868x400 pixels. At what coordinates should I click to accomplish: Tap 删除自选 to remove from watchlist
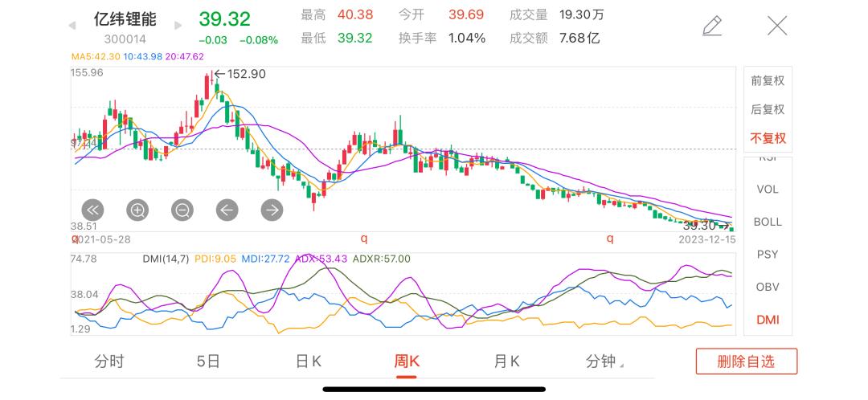tap(746, 361)
